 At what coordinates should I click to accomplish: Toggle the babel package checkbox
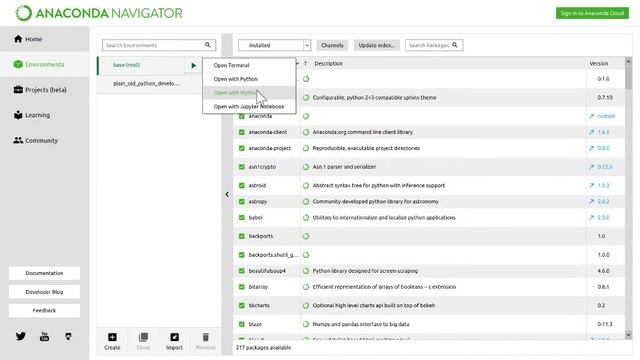[242, 218]
